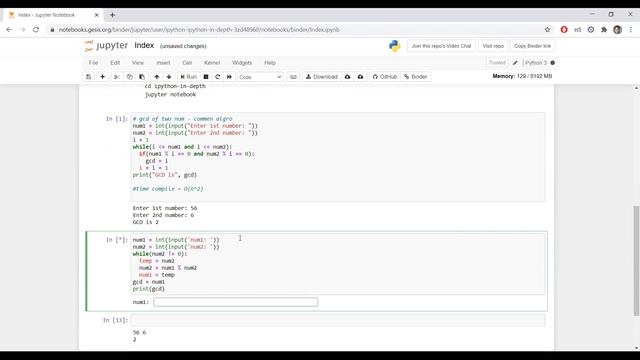The image size is (640, 360).
Task: Click the Python logo icon
Action: pyautogui.click(x=395, y=46)
